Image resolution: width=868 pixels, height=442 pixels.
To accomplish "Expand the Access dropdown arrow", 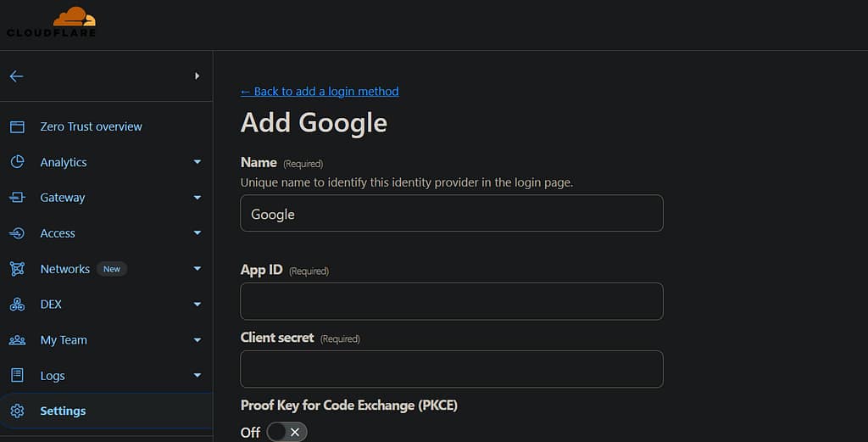I will click(198, 233).
